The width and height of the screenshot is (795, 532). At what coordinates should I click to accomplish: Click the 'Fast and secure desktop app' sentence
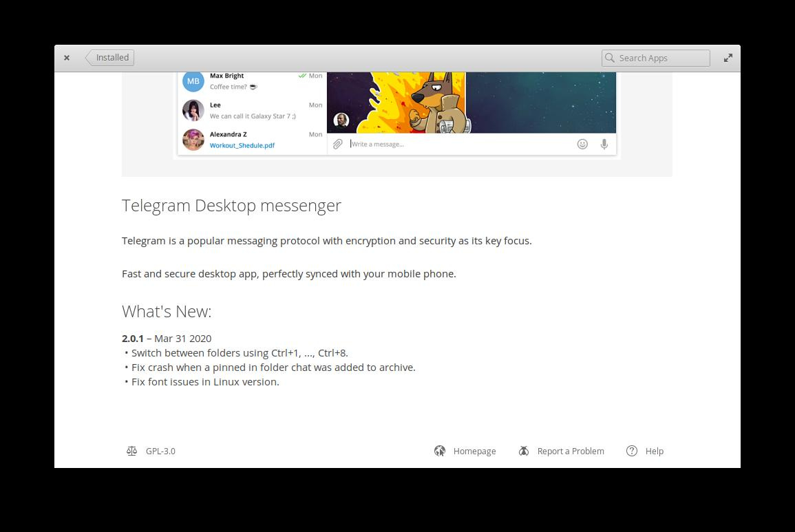pyautogui.click(x=289, y=274)
